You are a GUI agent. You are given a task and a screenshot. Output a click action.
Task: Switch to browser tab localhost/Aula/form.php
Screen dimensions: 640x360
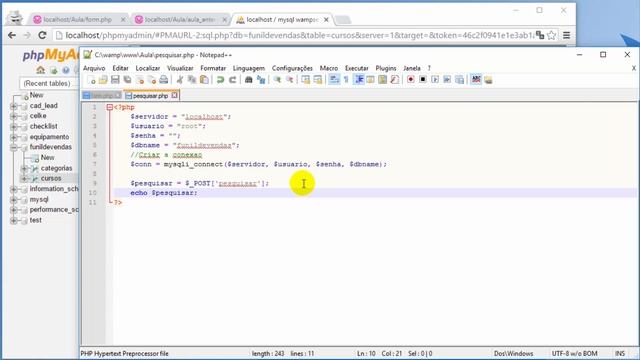pyautogui.click(x=78, y=20)
